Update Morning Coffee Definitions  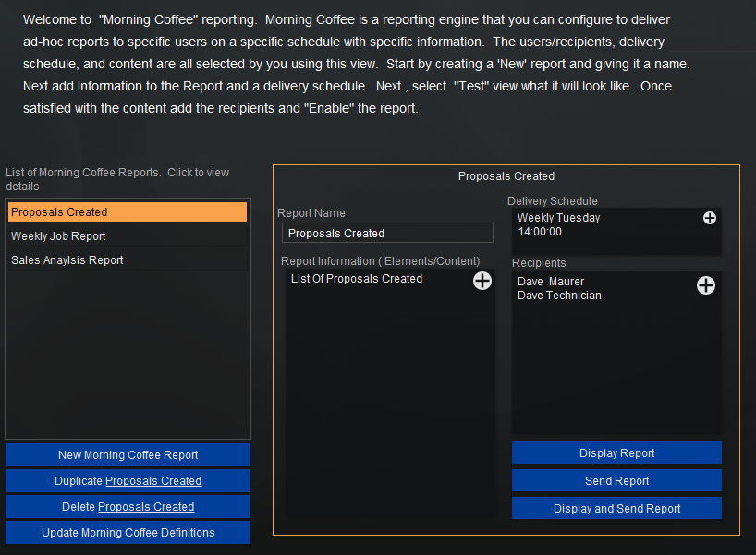[x=128, y=533]
